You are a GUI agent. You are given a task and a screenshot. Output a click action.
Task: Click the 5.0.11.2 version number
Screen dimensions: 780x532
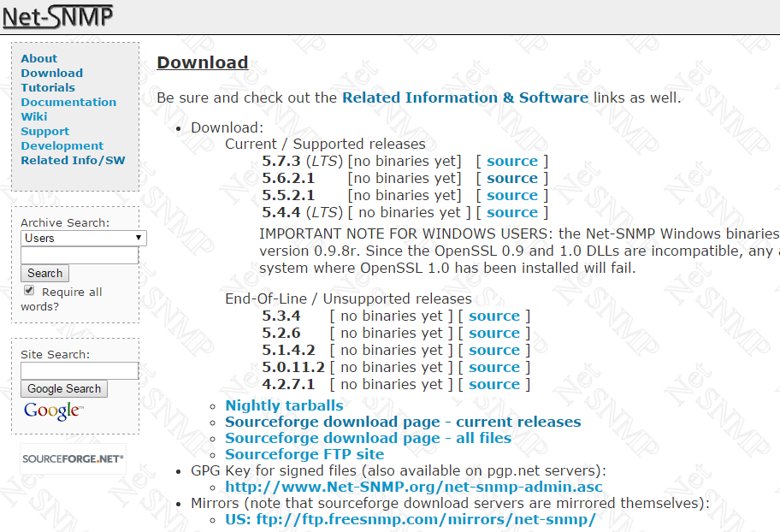(x=293, y=367)
